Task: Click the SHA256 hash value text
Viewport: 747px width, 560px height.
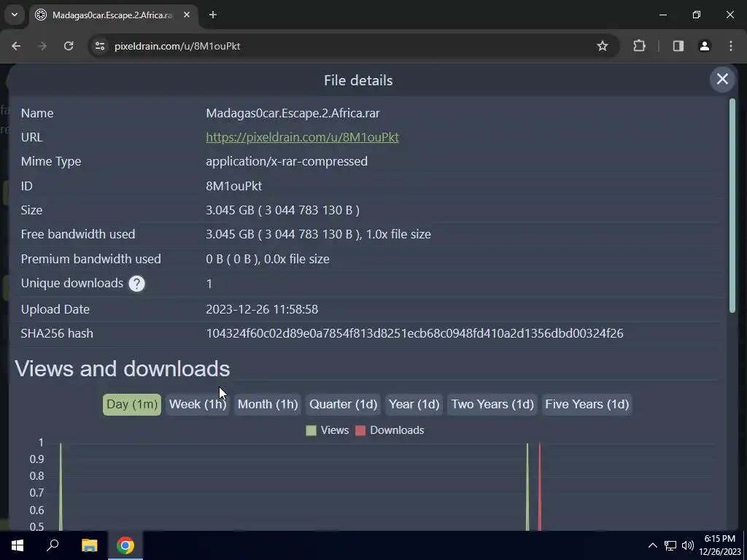Action: (x=414, y=333)
